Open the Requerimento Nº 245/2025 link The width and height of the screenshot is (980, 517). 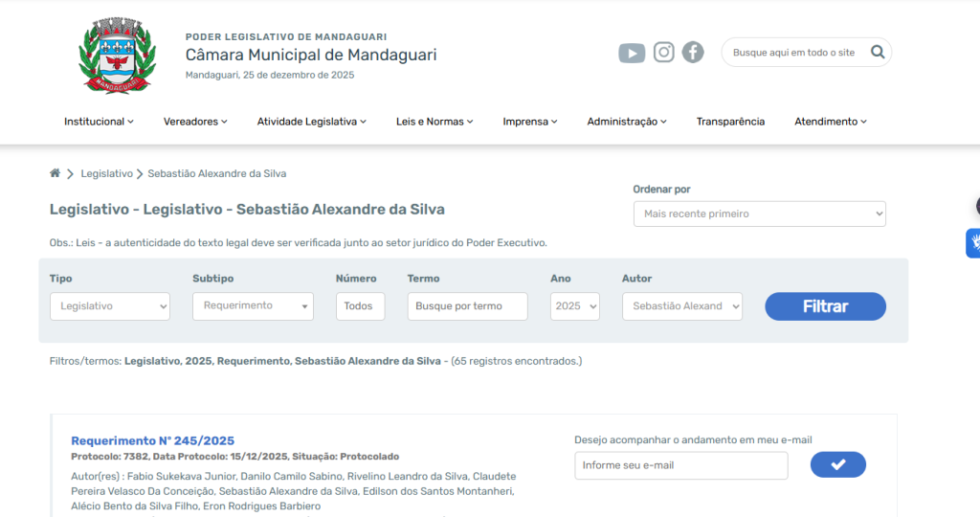pos(152,441)
